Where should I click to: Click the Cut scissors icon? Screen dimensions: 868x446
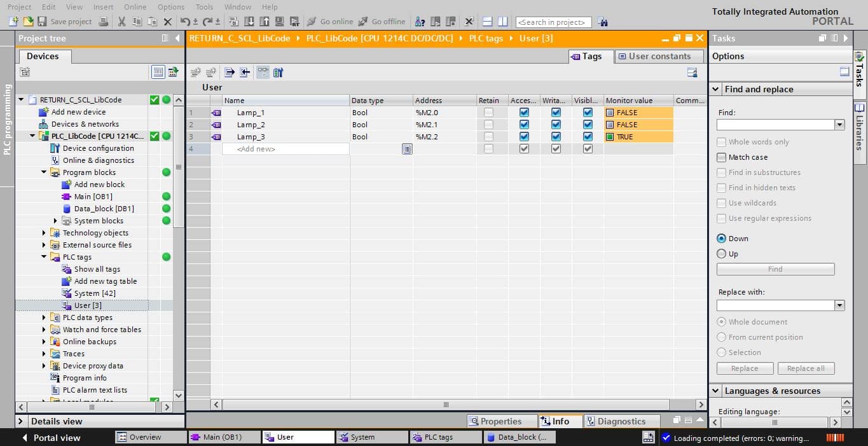tap(121, 22)
